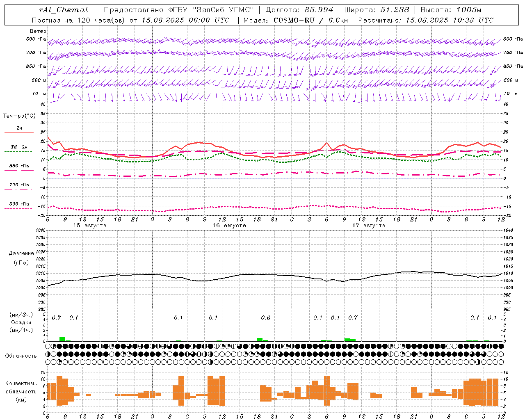Click the Облачность cloud cover label

tap(21, 356)
